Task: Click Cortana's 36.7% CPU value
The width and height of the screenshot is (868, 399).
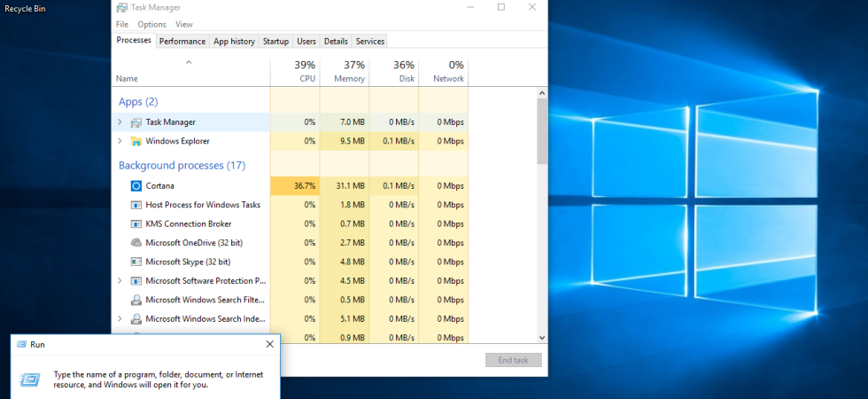Action: [305, 186]
